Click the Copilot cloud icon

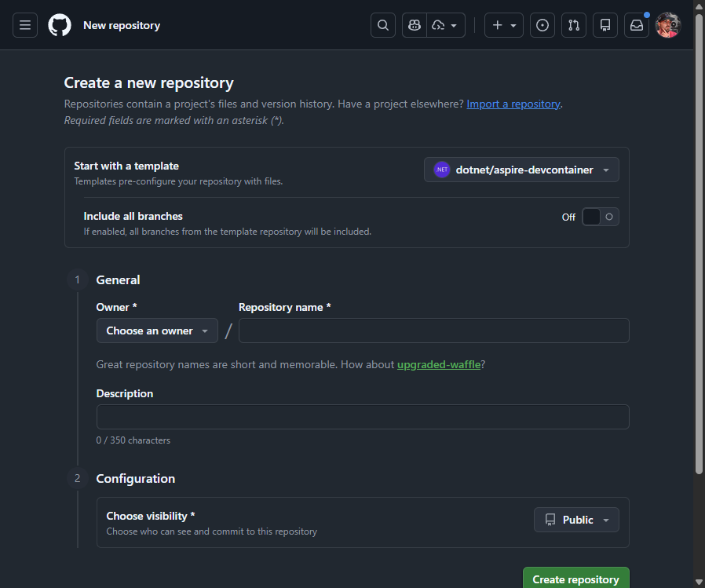(439, 24)
